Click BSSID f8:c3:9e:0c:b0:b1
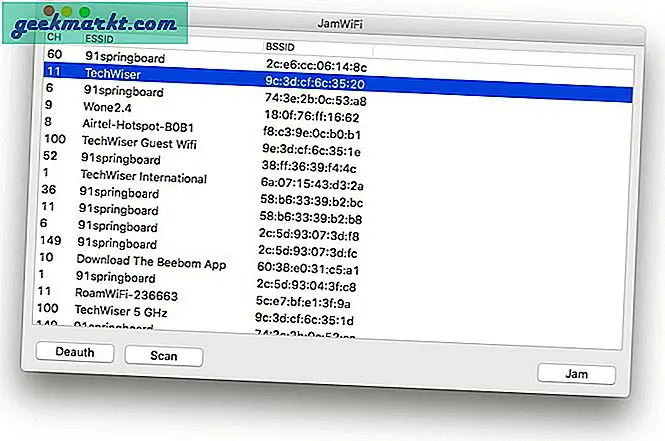Screen dimensions: 665x441 point(312,133)
